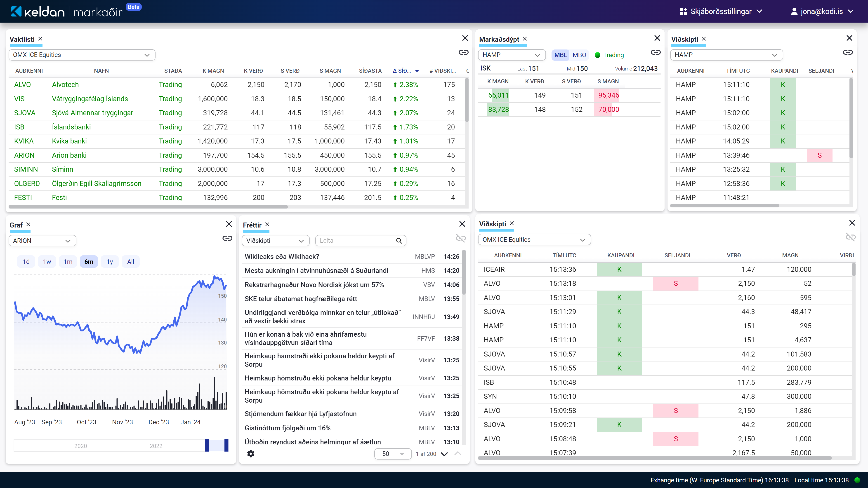The height and width of the screenshot is (488, 868).
Task: Select the Fréttir tab
Action: click(252, 225)
